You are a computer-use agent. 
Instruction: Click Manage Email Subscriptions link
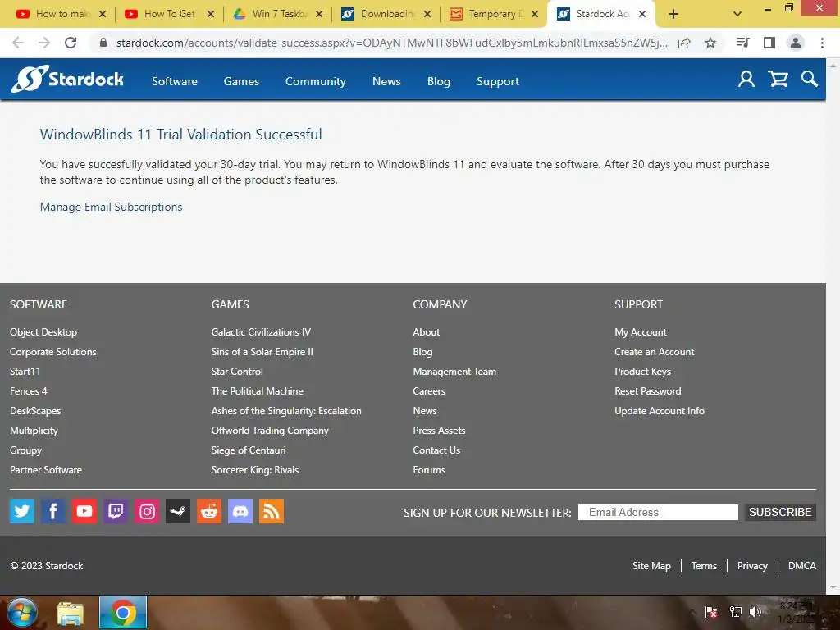[x=111, y=207]
